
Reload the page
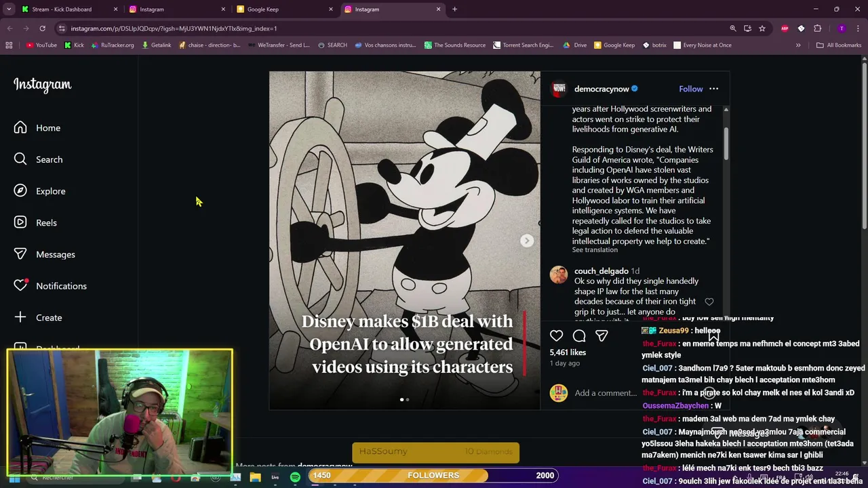(42, 28)
